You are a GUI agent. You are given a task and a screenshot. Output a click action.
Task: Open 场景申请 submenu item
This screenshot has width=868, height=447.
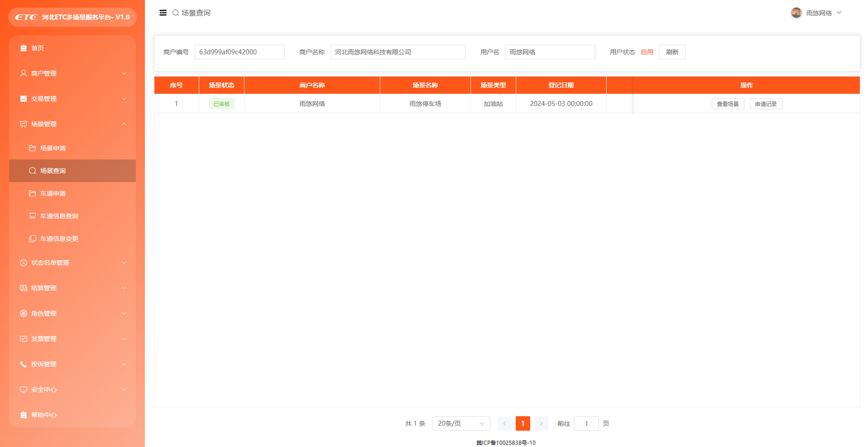click(53, 148)
